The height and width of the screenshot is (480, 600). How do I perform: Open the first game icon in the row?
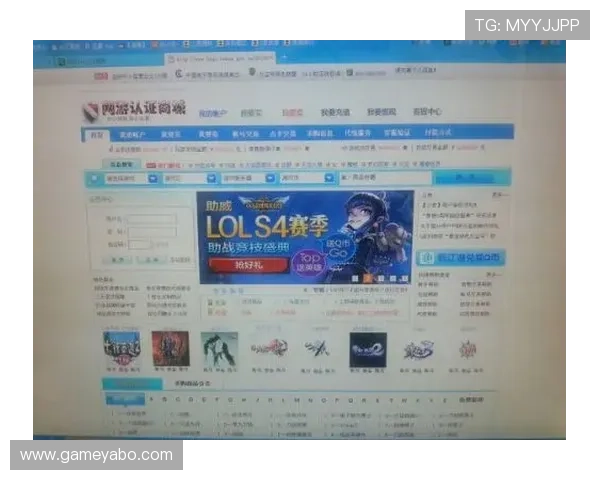pos(121,348)
